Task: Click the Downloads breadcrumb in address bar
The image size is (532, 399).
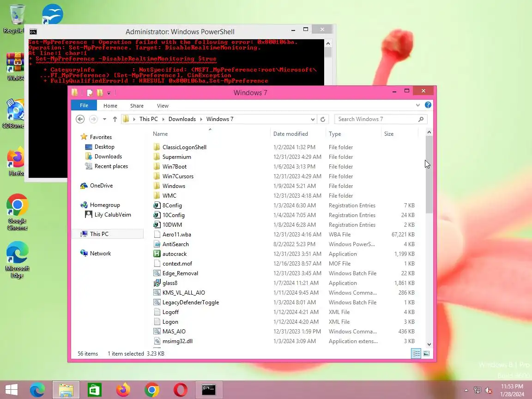Action: click(182, 119)
